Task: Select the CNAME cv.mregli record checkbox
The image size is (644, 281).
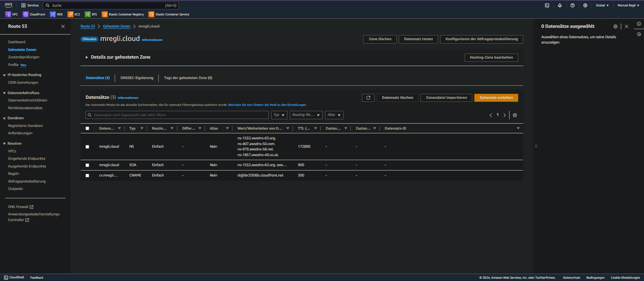Action: pos(87,175)
